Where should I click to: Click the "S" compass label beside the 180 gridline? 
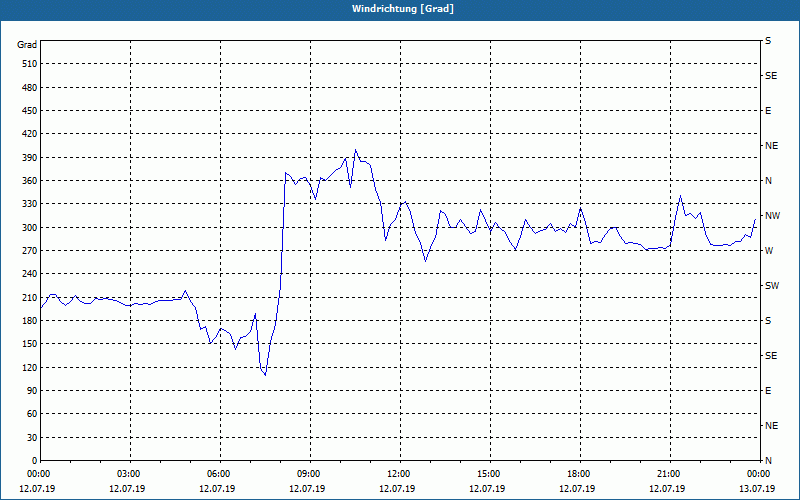768,321
